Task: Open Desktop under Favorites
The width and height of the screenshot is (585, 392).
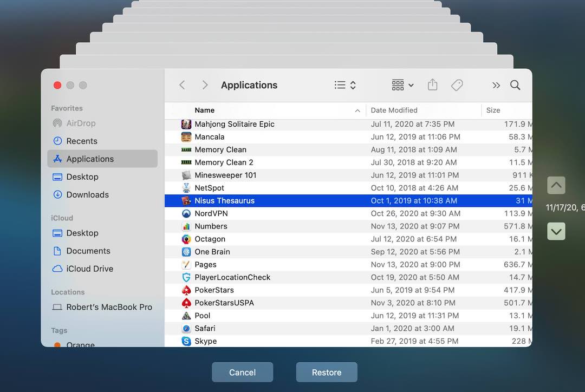Action: point(102,177)
